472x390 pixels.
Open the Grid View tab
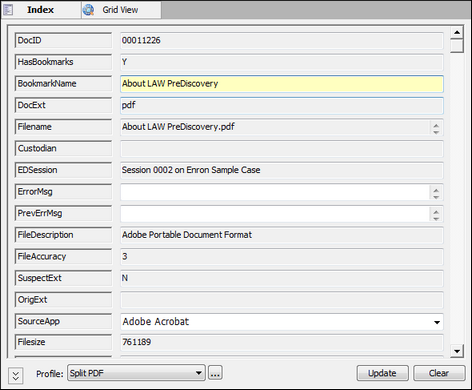(121, 10)
